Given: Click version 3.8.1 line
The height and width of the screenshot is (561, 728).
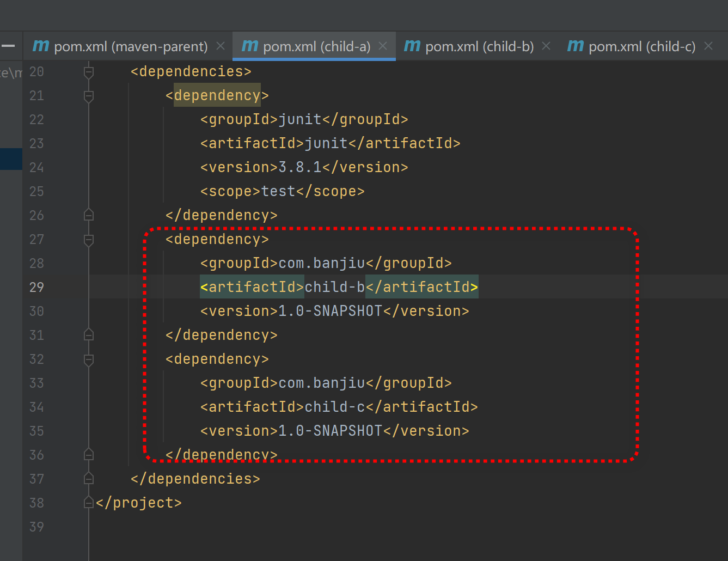Looking at the screenshot, I should pos(304,167).
